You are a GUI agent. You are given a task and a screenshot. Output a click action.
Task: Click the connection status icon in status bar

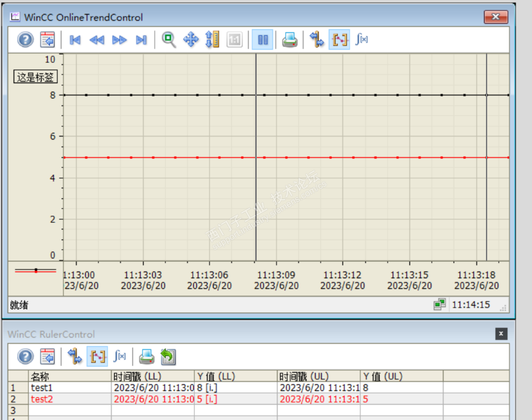pyautogui.click(x=440, y=305)
